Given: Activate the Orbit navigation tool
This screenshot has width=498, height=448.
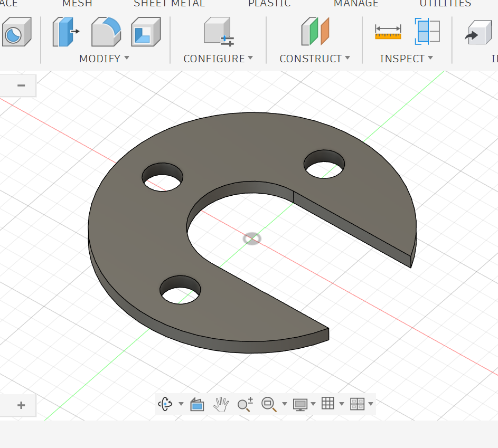Looking at the screenshot, I should coord(165,404).
